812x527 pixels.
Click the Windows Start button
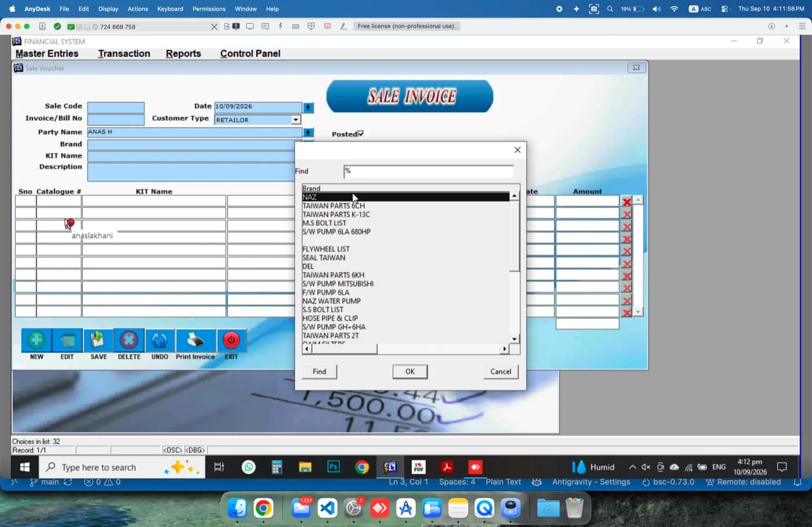25,467
